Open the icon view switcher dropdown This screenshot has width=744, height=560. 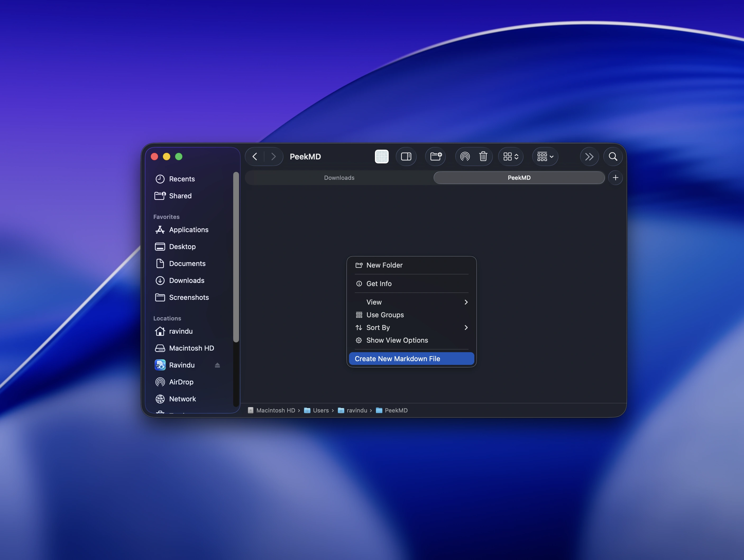coord(511,157)
